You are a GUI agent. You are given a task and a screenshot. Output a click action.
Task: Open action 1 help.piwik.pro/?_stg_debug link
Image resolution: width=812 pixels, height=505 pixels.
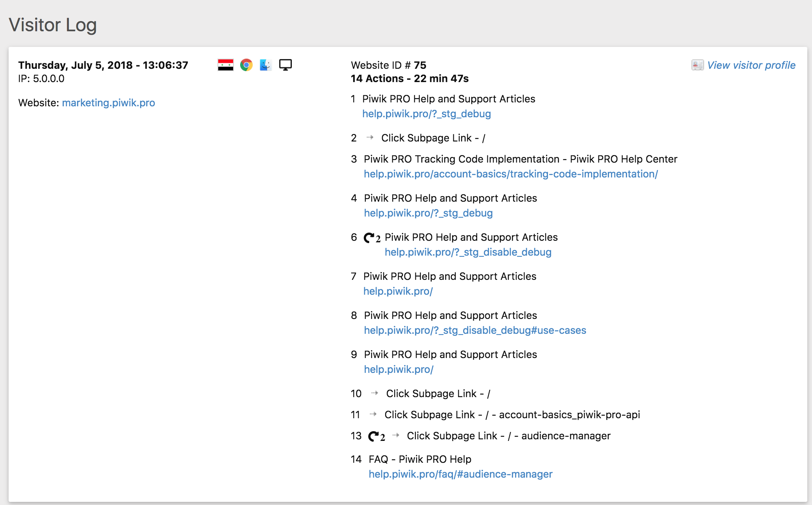point(427,114)
